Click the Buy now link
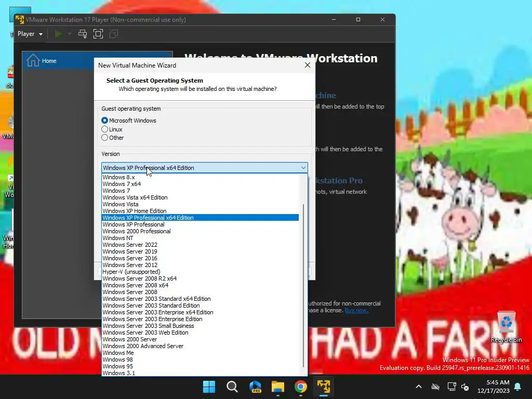 pyautogui.click(x=356, y=311)
